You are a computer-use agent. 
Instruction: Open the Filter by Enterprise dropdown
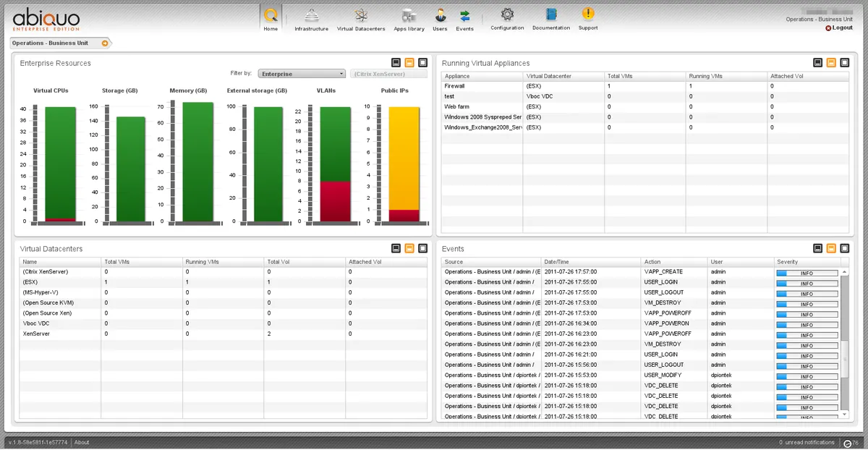click(x=302, y=74)
